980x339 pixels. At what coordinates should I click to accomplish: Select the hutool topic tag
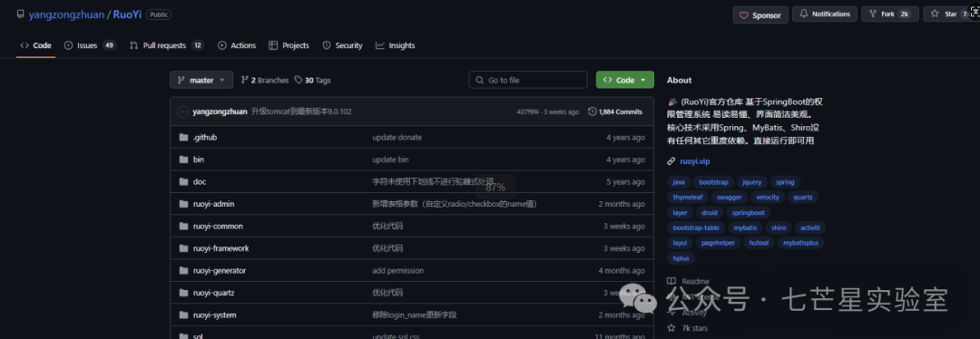coord(759,243)
